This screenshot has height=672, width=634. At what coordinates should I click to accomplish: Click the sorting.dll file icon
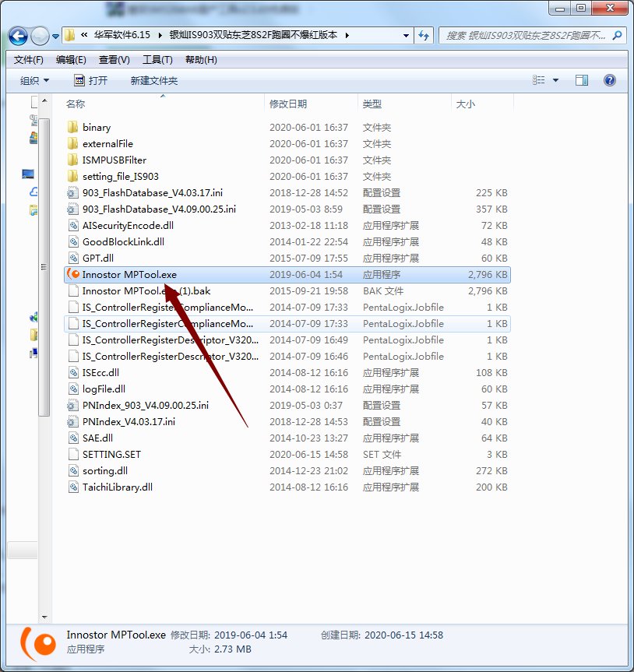click(x=73, y=470)
